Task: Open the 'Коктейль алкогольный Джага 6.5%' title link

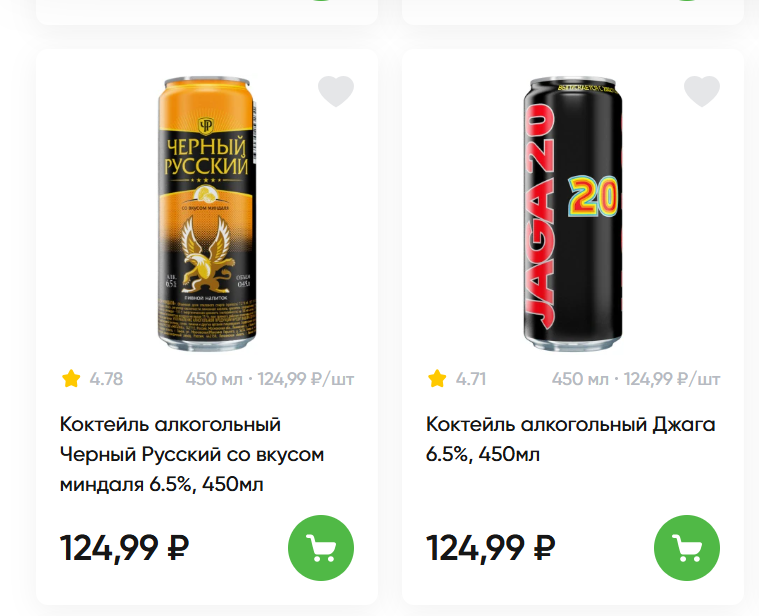Action: [x=570, y=439]
